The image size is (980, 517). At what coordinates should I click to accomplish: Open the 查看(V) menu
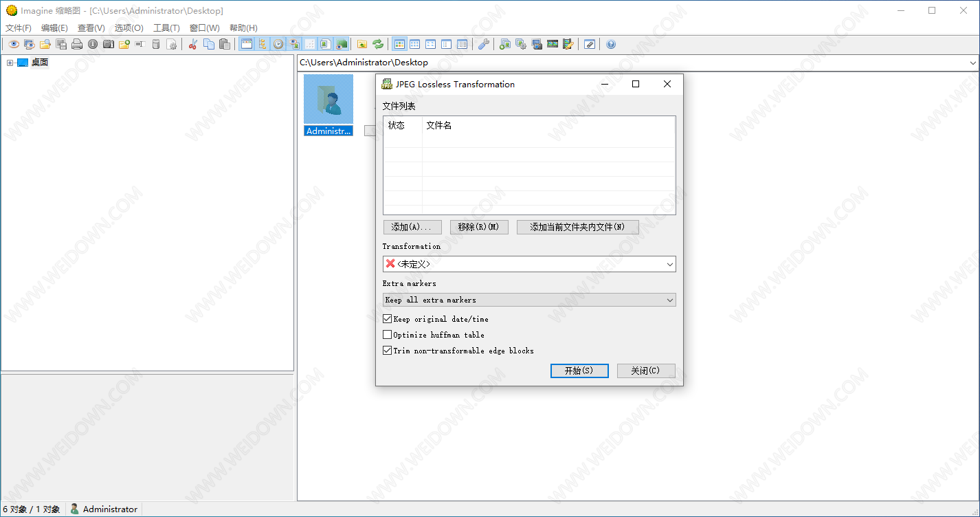point(91,28)
